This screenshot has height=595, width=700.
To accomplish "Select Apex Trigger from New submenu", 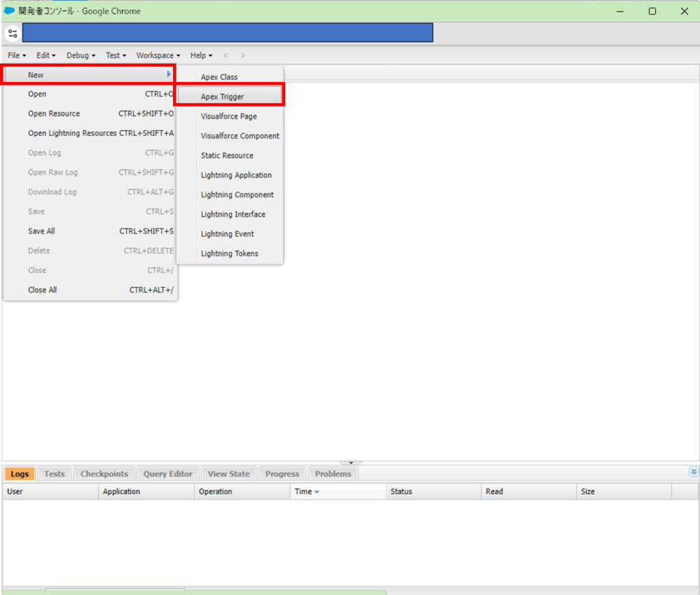I will click(222, 97).
